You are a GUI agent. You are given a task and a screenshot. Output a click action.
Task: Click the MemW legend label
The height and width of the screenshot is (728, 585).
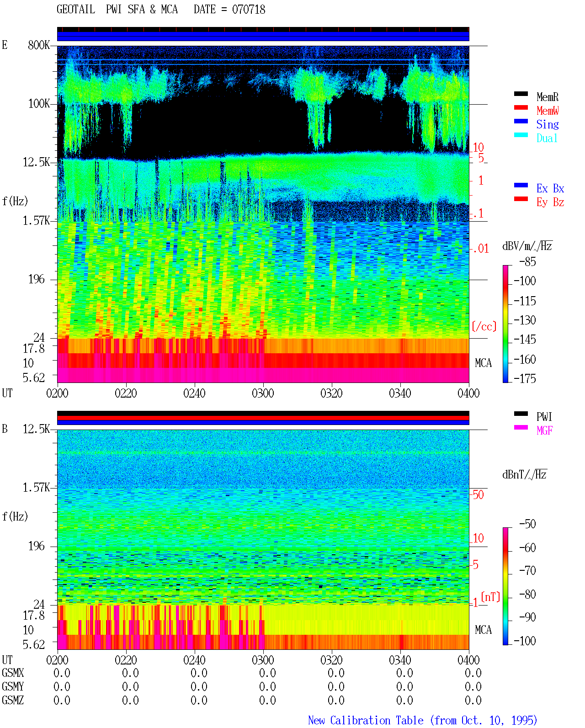(548, 111)
